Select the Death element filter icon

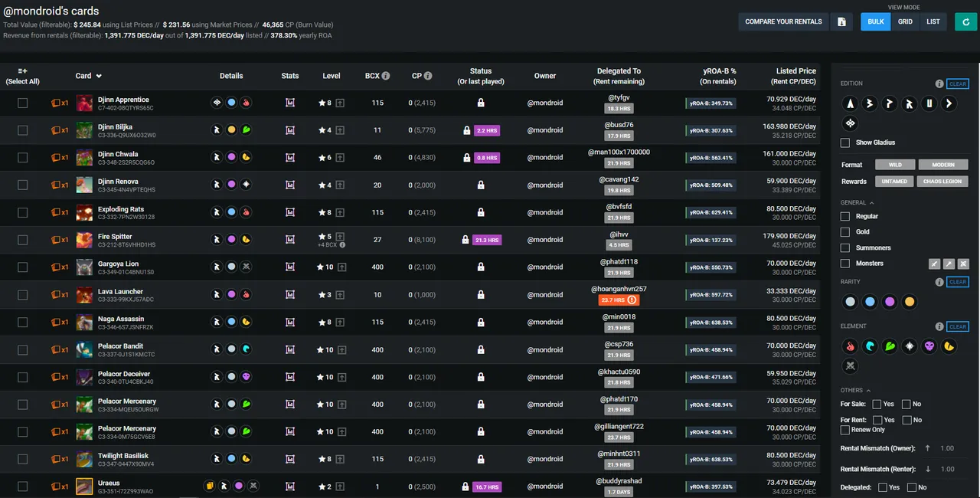click(x=929, y=347)
